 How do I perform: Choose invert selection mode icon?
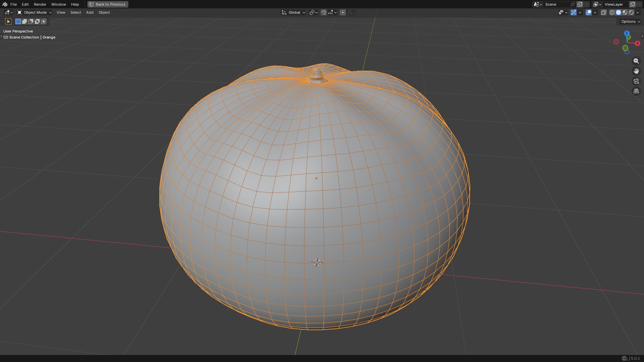(37, 21)
